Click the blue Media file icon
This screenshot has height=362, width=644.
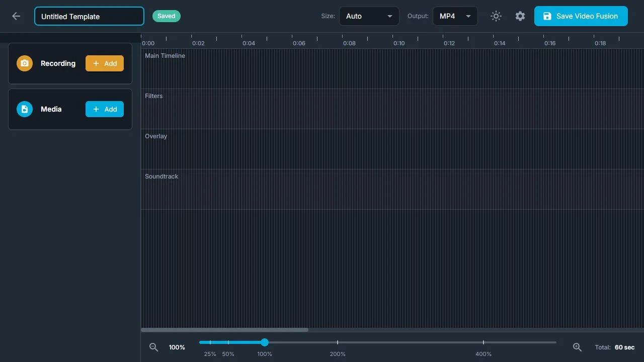(x=25, y=109)
